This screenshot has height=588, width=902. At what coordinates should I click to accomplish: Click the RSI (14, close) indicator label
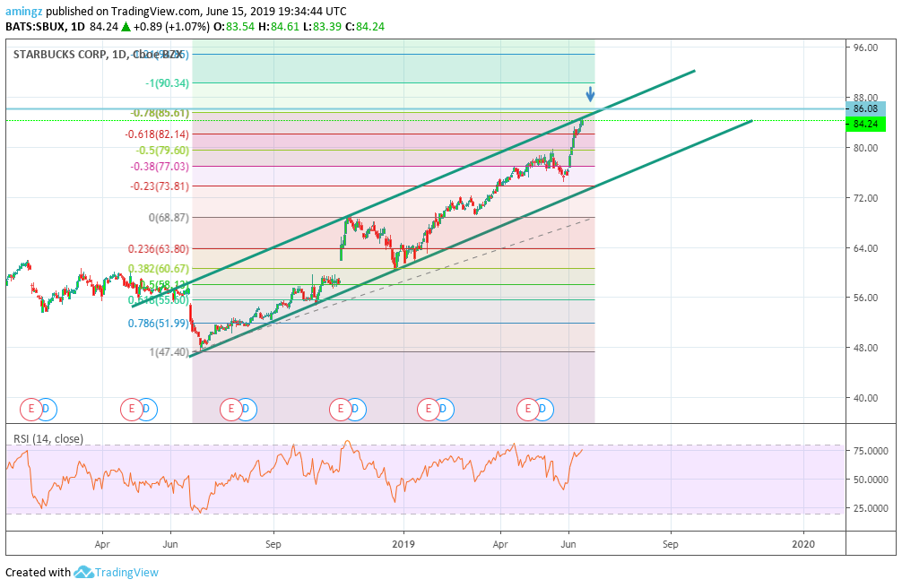pyautogui.click(x=48, y=439)
